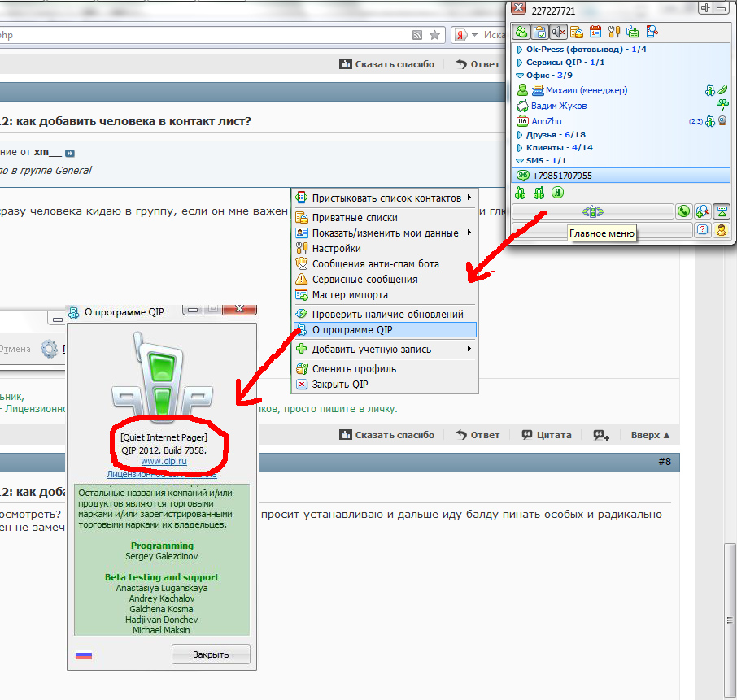Click the RSS feed icon in address bar
737x700 pixels.
click(417, 35)
